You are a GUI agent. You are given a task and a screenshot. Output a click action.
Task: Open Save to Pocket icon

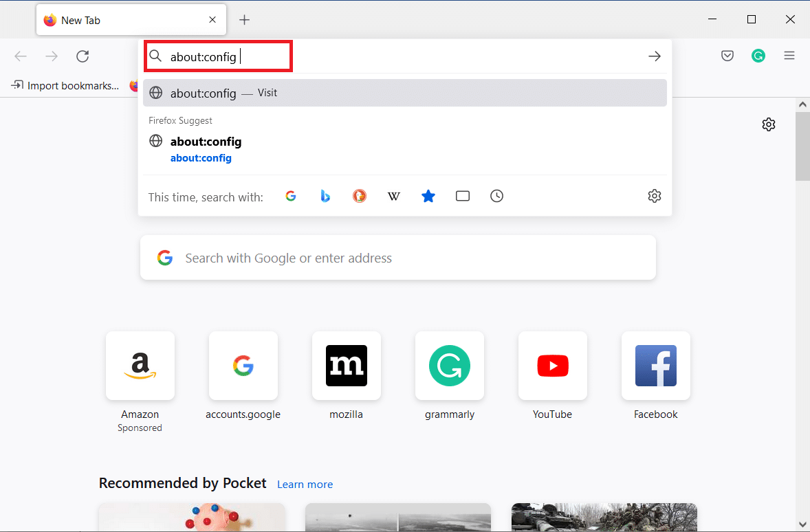pos(727,56)
